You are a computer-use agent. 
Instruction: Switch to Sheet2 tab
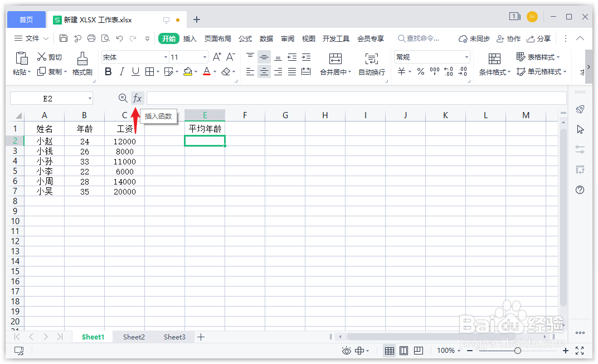134,337
